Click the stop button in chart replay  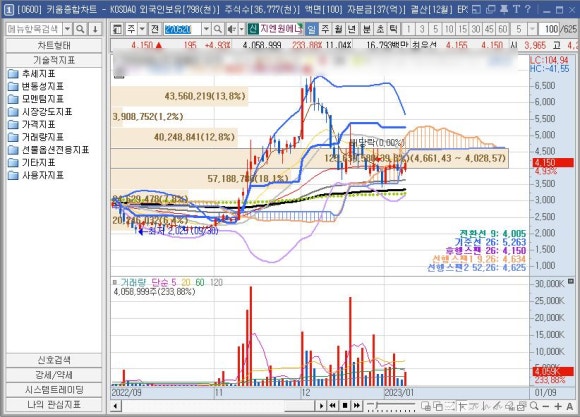pos(344,406)
